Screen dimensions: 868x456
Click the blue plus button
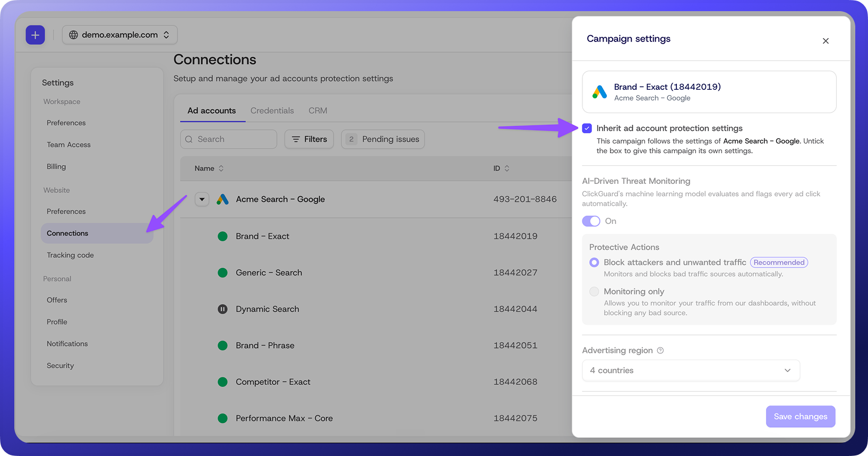[x=35, y=35]
